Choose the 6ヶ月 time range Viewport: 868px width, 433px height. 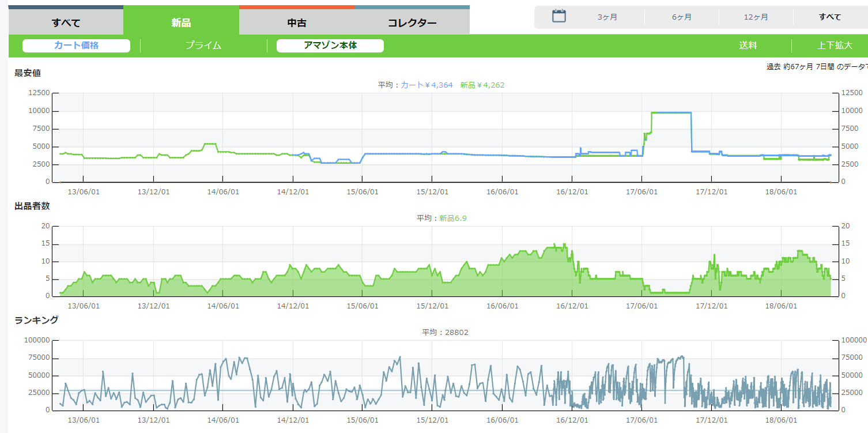(682, 17)
